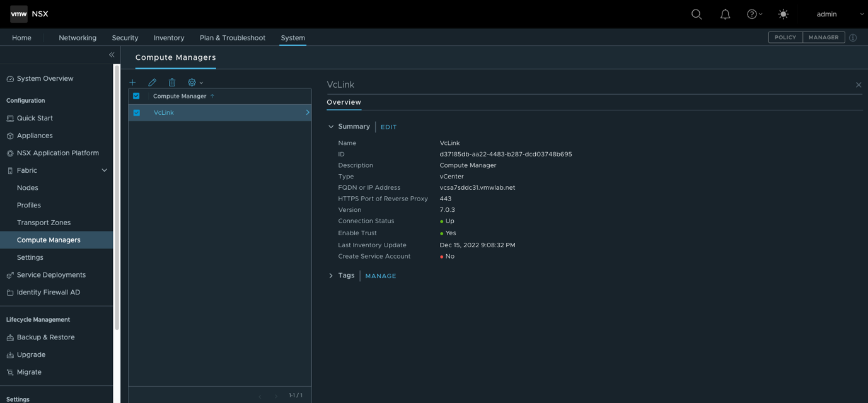Open NSX Application Platform

pos(57,153)
